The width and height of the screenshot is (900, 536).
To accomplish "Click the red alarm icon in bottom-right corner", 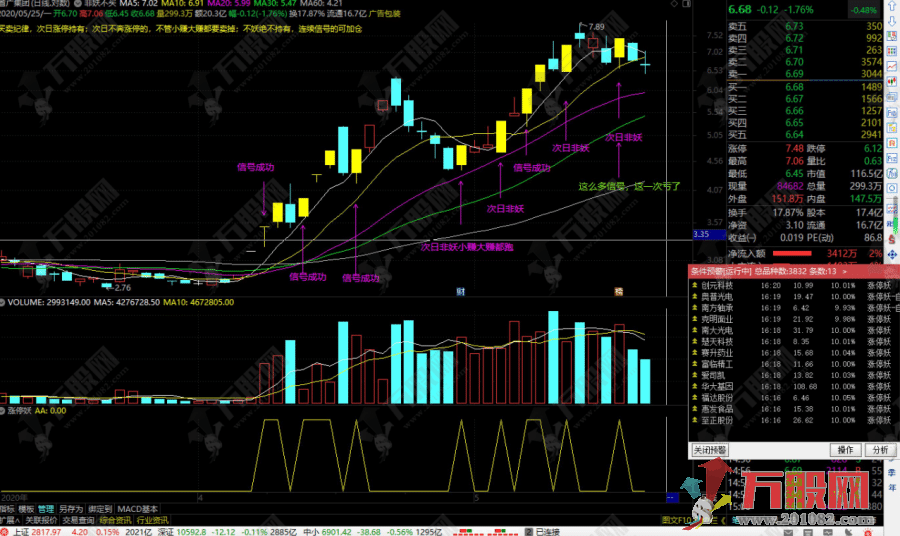I will 867,532.
